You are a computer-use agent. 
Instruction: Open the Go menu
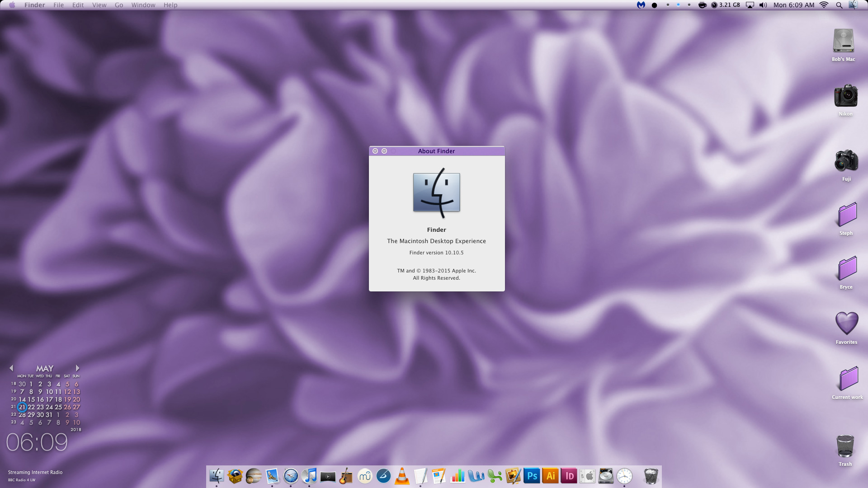[119, 5]
